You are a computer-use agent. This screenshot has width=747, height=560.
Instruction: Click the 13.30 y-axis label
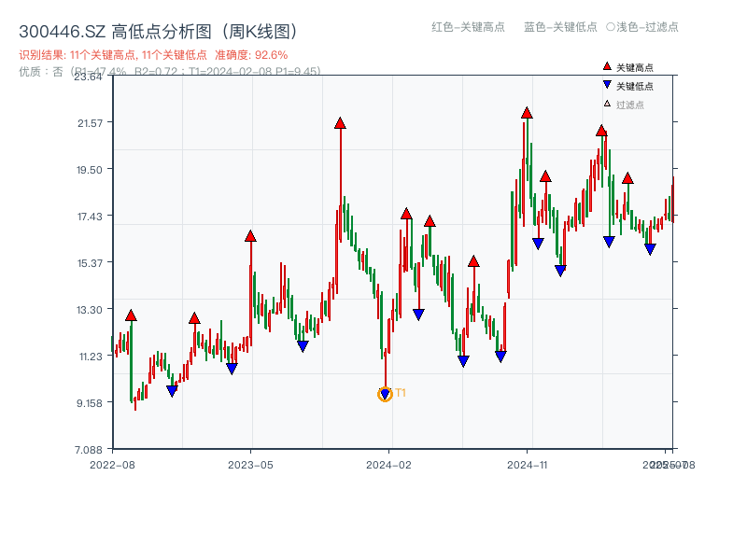90,310
